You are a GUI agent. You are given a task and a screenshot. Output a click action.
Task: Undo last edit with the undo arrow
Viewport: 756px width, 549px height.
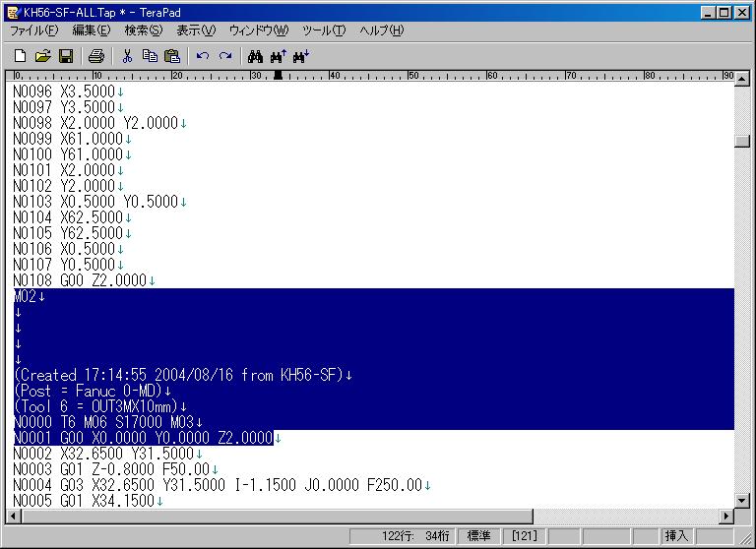pyautogui.click(x=203, y=56)
